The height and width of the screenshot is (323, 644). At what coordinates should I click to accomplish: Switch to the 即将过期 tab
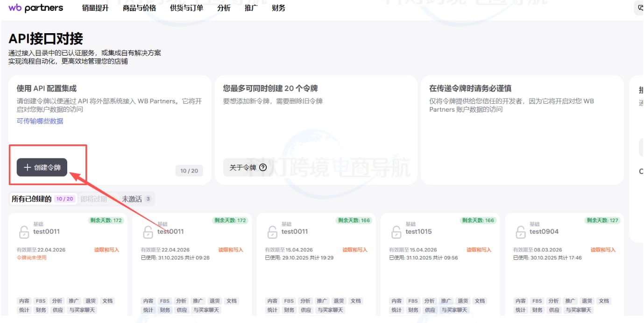pos(93,199)
